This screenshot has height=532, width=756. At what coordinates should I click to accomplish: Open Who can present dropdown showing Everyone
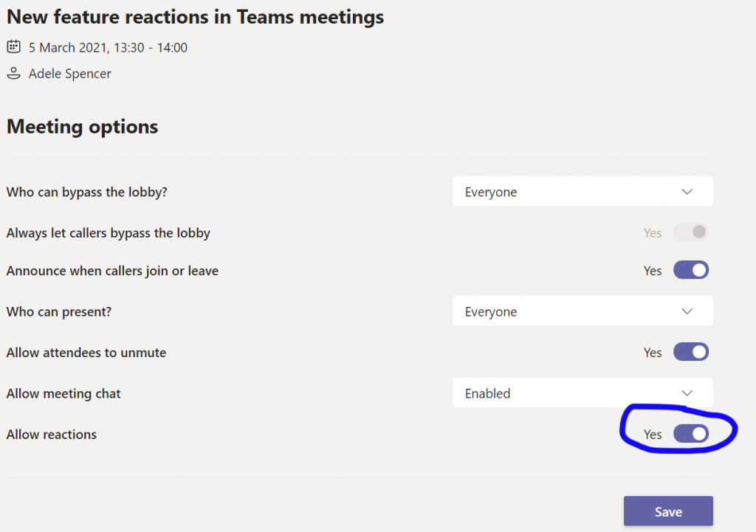point(583,311)
